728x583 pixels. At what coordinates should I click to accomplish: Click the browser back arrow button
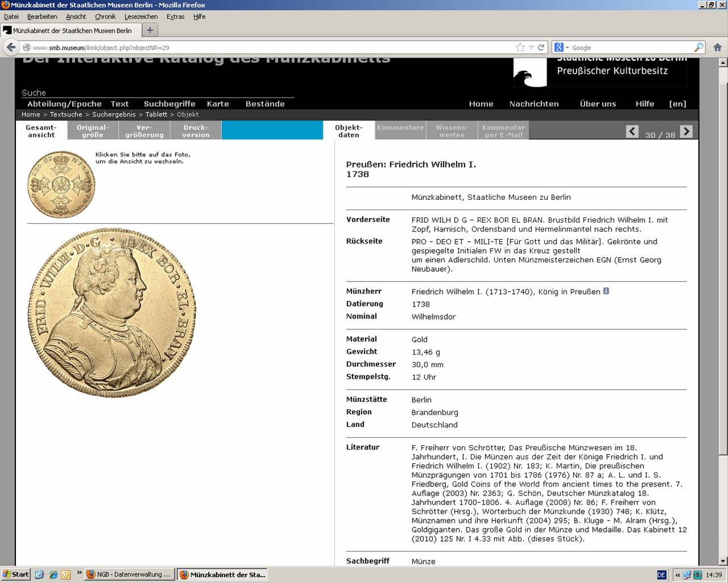[11, 48]
